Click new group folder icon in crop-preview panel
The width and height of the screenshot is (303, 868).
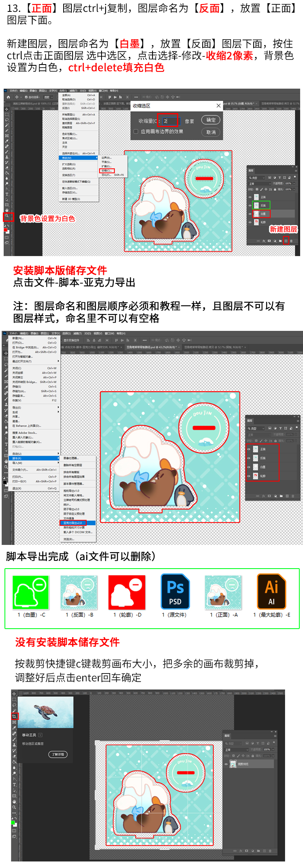point(259,851)
